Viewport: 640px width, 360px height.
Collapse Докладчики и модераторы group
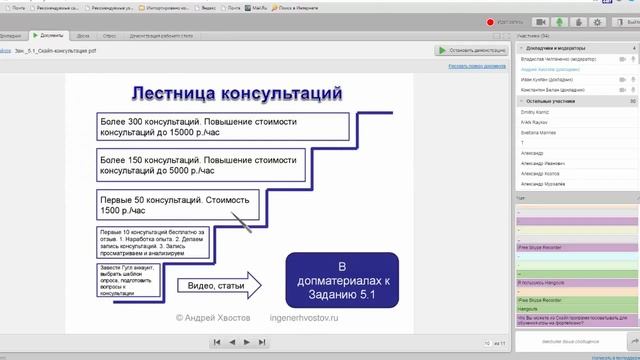tap(521, 48)
